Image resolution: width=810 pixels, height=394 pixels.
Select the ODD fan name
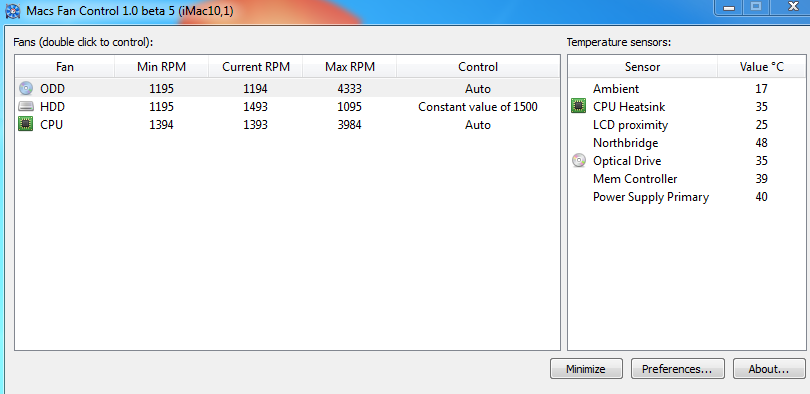click(53, 89)
